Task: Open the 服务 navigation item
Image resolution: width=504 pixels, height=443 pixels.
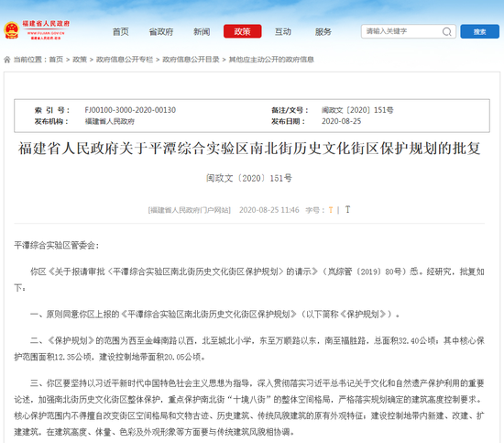Action: coord(323,31)
